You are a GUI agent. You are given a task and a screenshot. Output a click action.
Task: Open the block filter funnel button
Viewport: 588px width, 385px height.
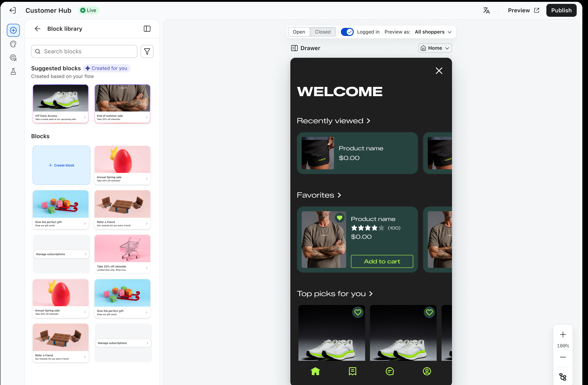(x=147, y=51)
